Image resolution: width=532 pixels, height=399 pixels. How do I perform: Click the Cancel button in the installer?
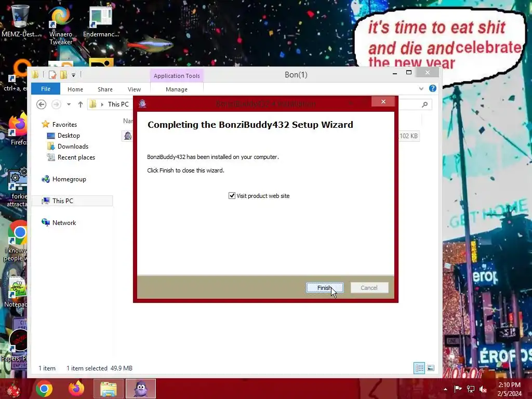(369, 288)
